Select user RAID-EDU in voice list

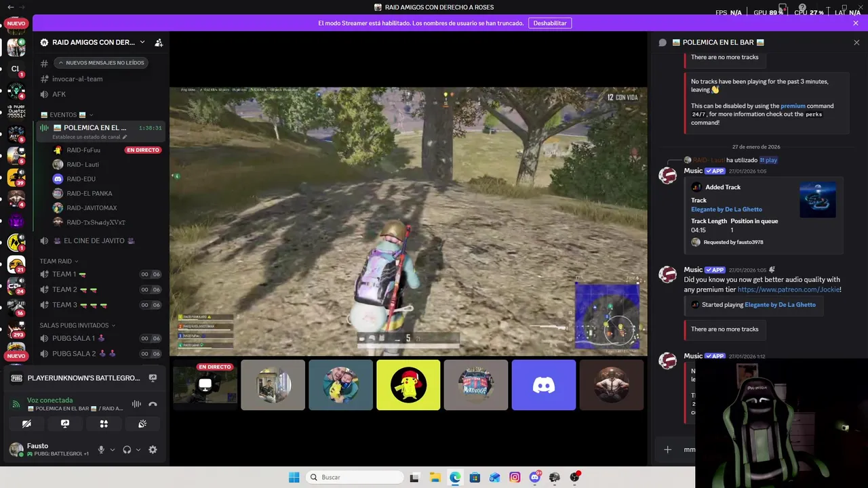coord(81,179)
